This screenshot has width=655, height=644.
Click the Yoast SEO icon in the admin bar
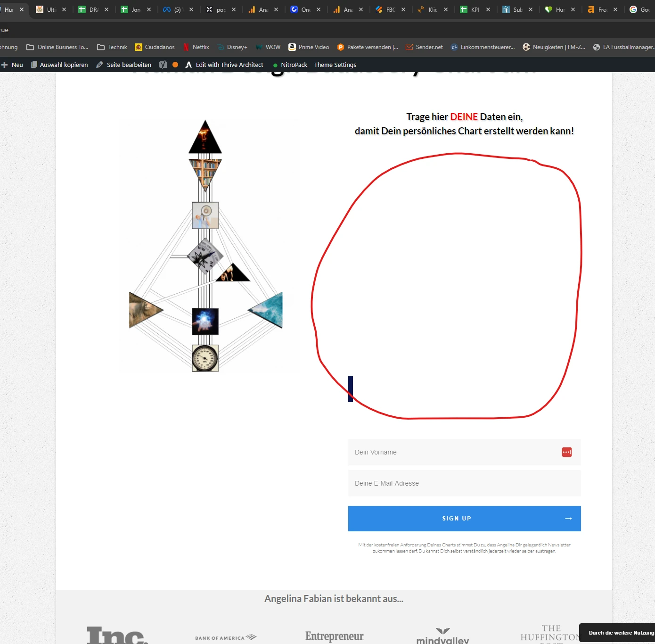pyautogui.click(x=163, y=65)
